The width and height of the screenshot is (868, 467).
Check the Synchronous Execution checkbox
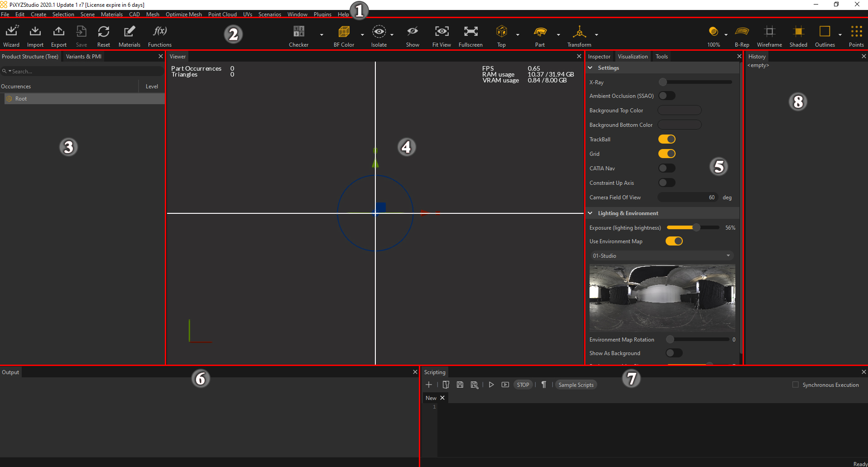(796, 385)
